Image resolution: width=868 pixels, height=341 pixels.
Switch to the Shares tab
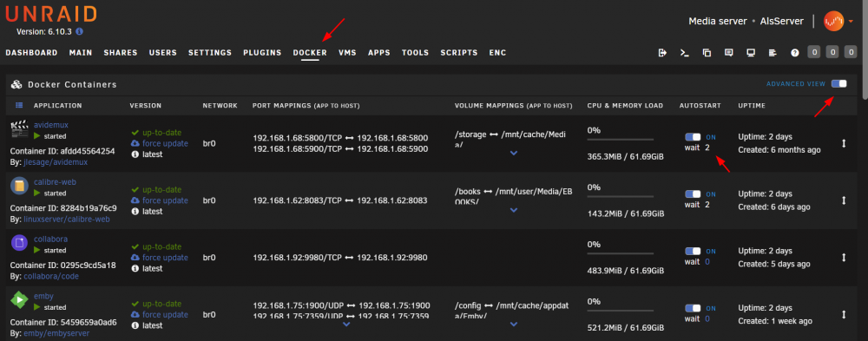(x=121, y=53)
